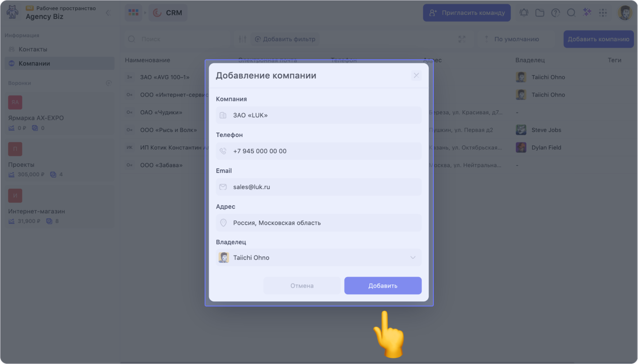Image resolution: width=638 pixels, height=364 pixels.
Task: Open help via question mark icon
Action: click(555, 13)
